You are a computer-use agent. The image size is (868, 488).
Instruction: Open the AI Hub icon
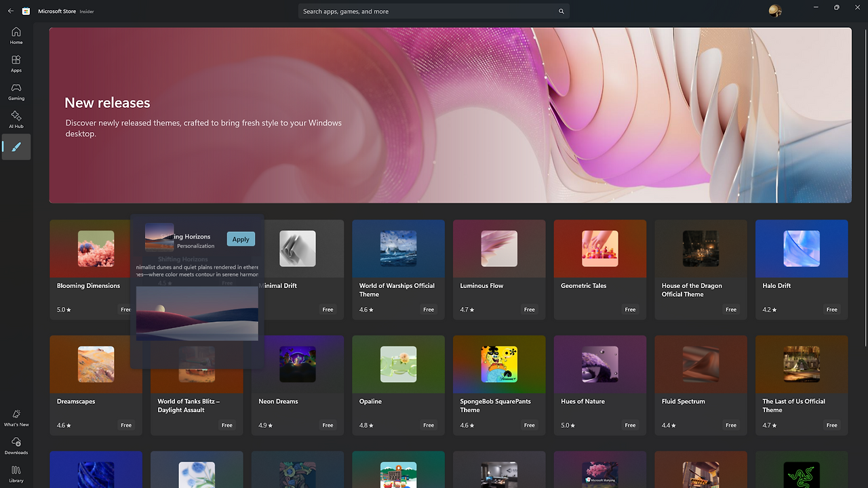coord(16,119)
